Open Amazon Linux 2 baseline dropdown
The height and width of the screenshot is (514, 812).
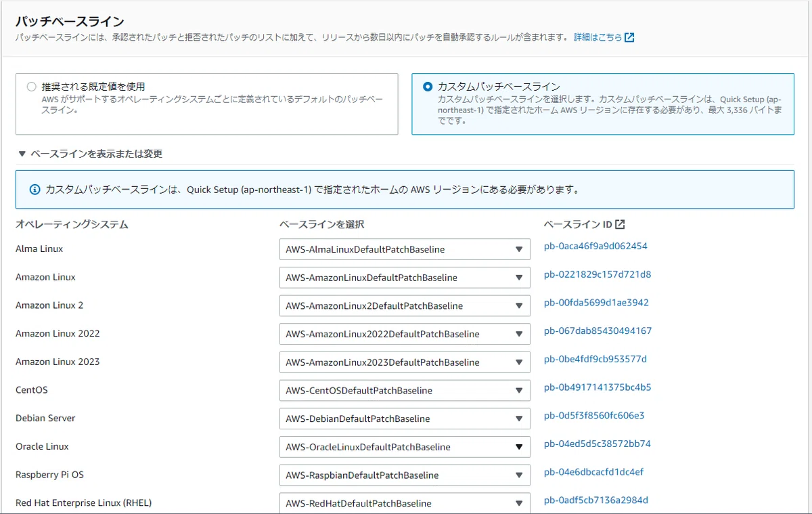405,306
